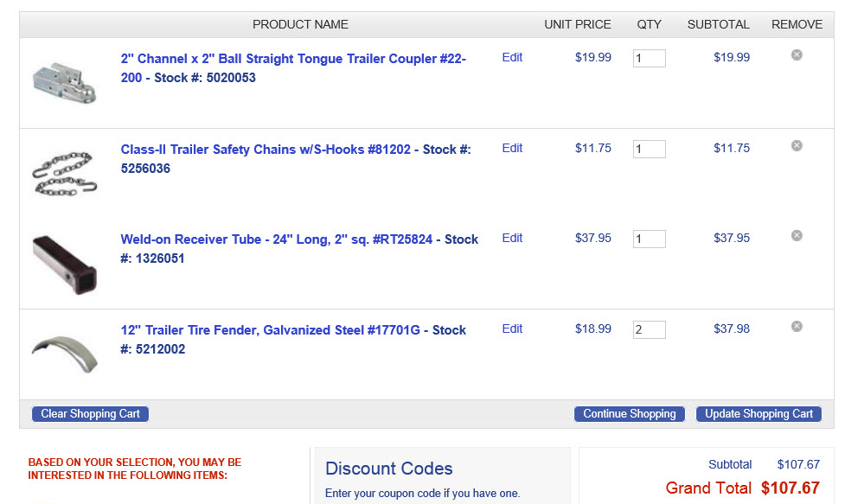
Task: Open the 12" Trailer Tire Fender product link
Action: click(293, 330)
